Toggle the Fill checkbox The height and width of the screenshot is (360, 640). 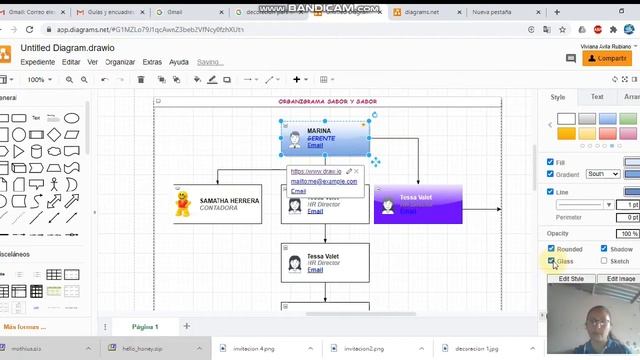[550, 162]
